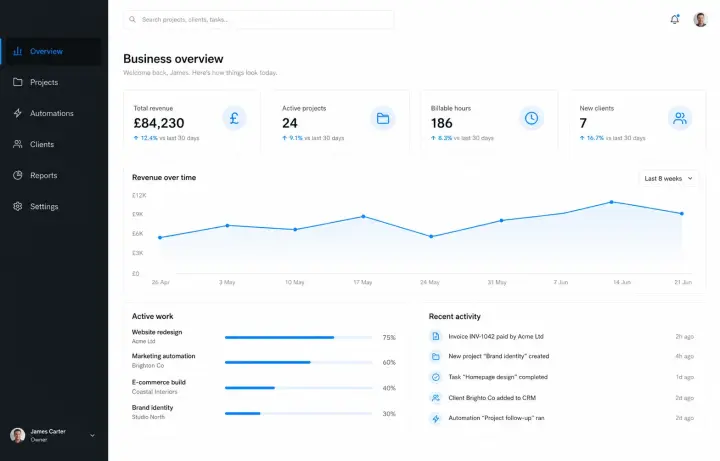This screenshot has height=461, width=720.
Task: Click the E-commerce build progress bar
Action: (298, 388)
